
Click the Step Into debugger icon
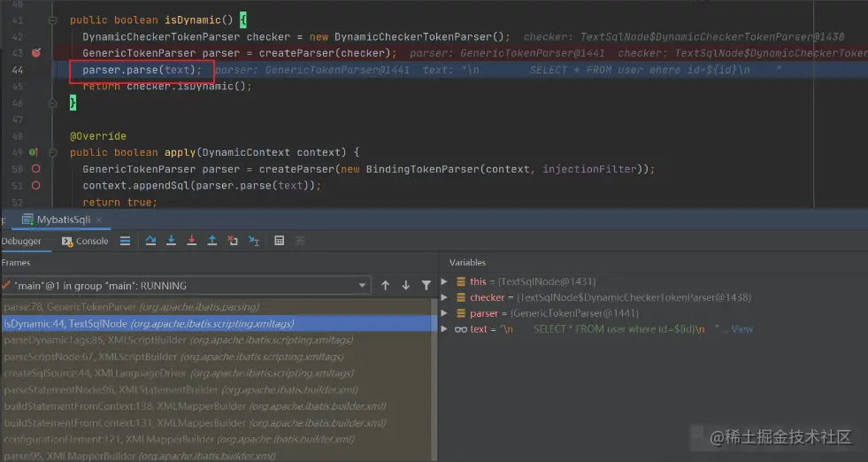(x=171, y=241)
